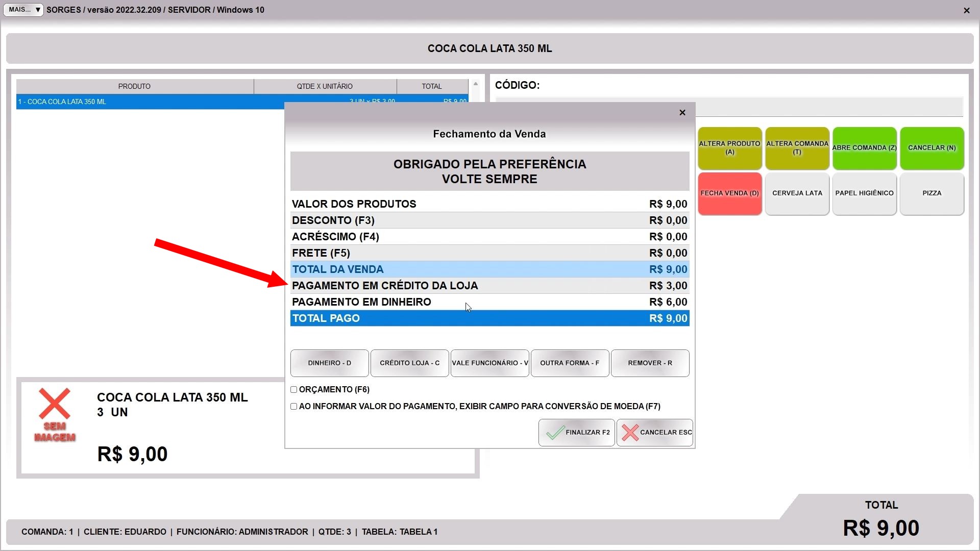Enable the ORÇAMENTO (F6) checkbox
980x551 pixels.
294,390
